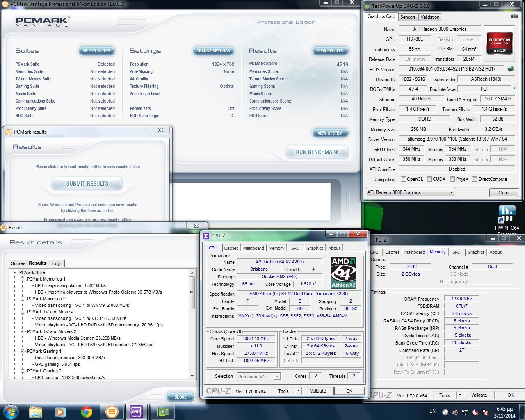Click the Core Speed 3003.13 MHz value
Screen dimensions: 525x420
coord(256,339)
